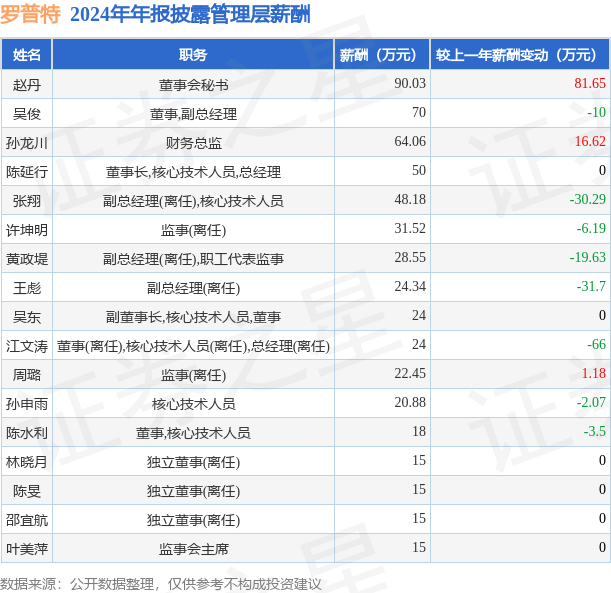Select the name cell 林晓月

click(x=26, y=462)
